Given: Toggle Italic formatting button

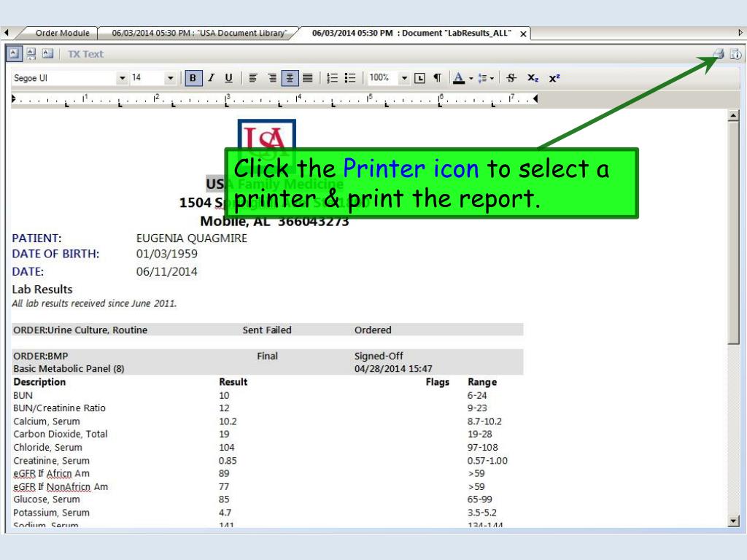Looking at the screenshot, I should (x=211, y=77).
